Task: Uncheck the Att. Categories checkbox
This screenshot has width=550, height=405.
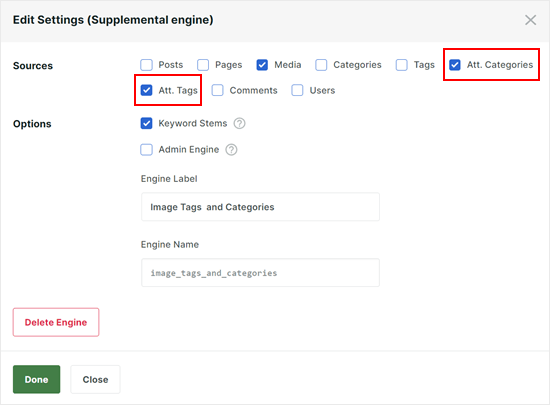Action: [455, 65]
